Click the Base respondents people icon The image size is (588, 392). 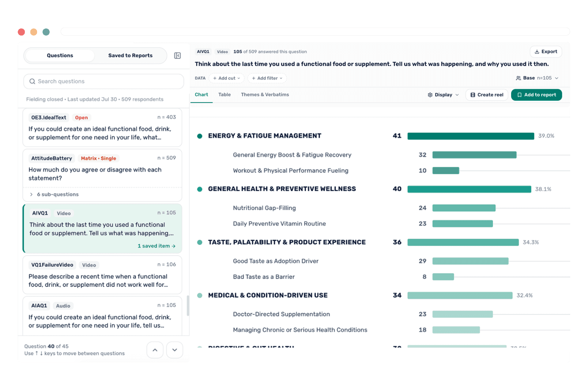click(x=518, y=78)
